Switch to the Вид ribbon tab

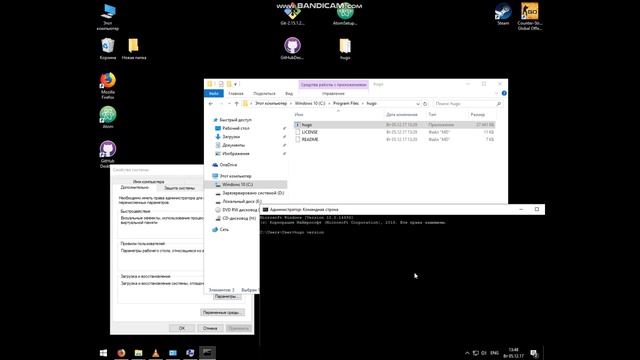click(289, 93)
